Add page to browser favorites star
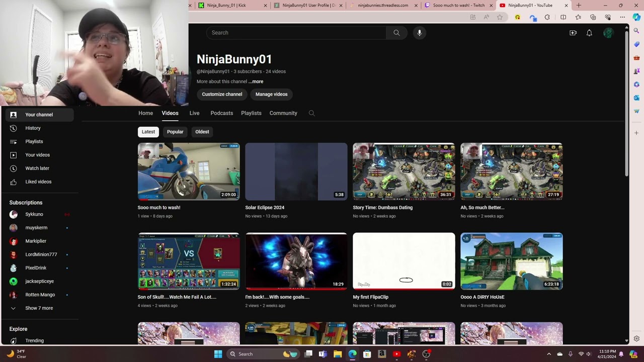The height and width of the screenshot is (362, 644). tap(500, 17)
